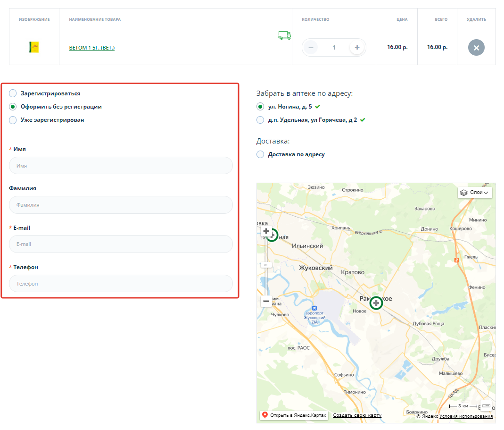Image resolution: width=504 pixels, height=430 pixels.
Task: Click the green delivery truck icon
Action: 284,35
